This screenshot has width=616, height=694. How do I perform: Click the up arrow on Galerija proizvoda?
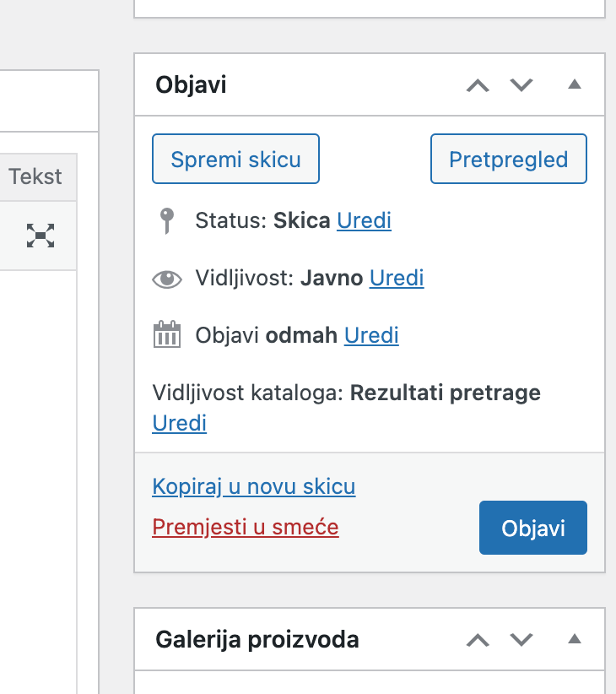[x=478, y=640]
